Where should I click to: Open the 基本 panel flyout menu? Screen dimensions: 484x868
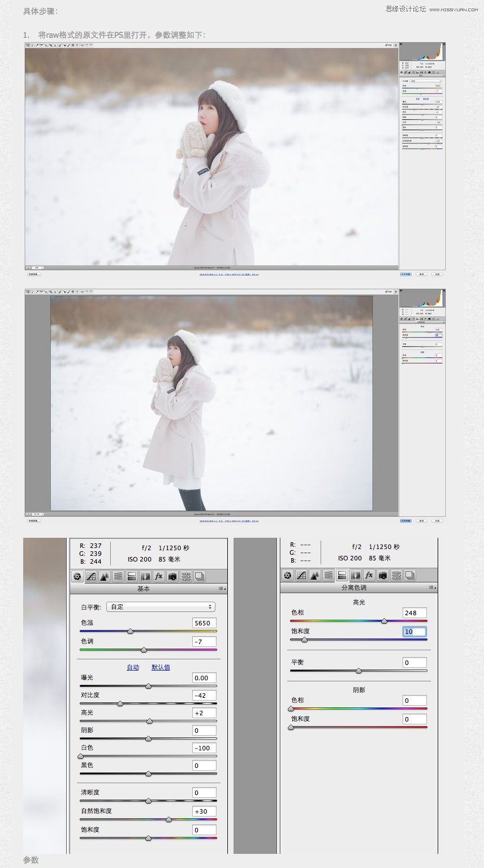(222, 589)
